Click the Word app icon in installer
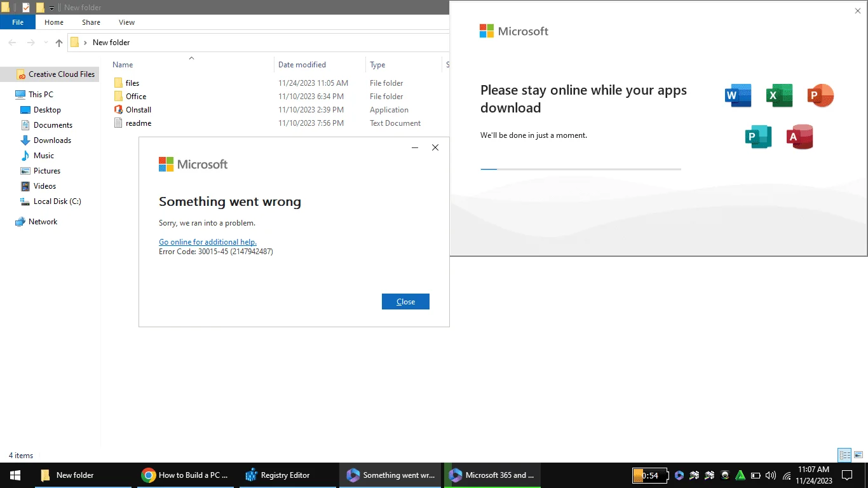Viewport: 868px width, 488px height. (738, 95)
